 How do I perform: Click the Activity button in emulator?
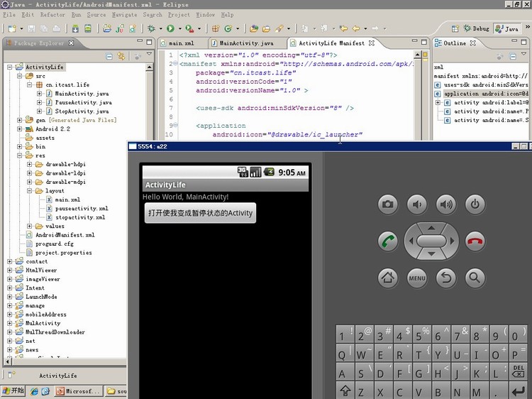(x=200, y=213)
